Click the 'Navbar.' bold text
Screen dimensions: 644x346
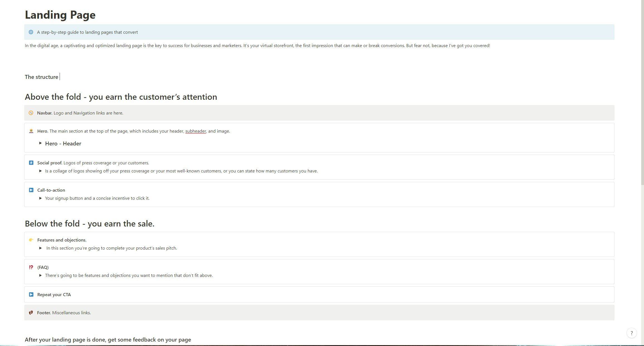[x=45, y=113]
